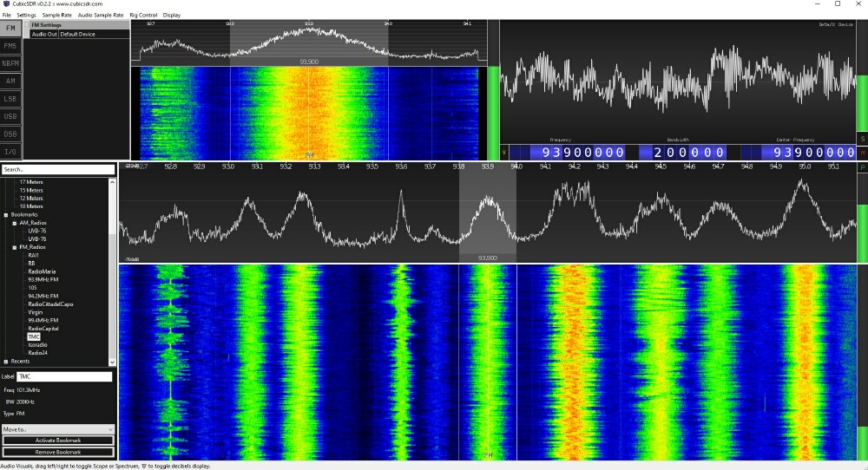Select the I/Q demodulator mode

pos(10,152)
